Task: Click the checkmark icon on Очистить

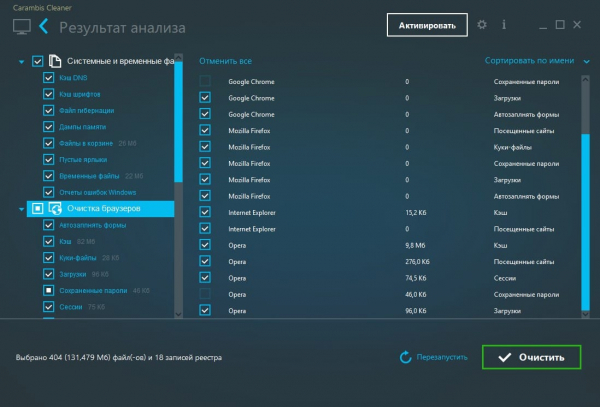Action: 505,357
